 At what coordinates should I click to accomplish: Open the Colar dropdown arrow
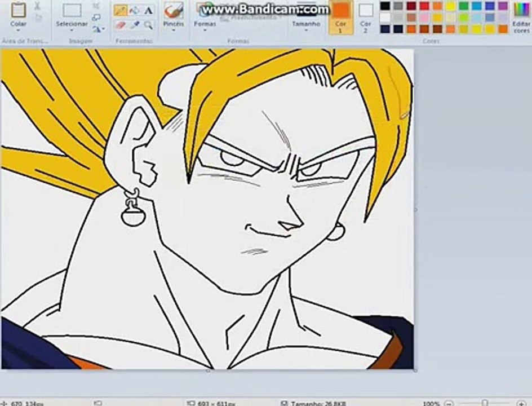pos(19,30)
